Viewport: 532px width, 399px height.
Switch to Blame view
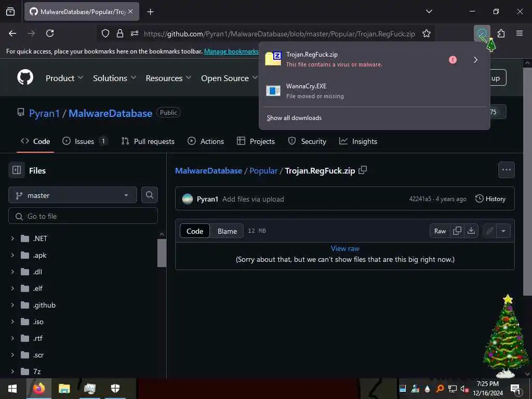pyautogui.click(x=227, y=231)
